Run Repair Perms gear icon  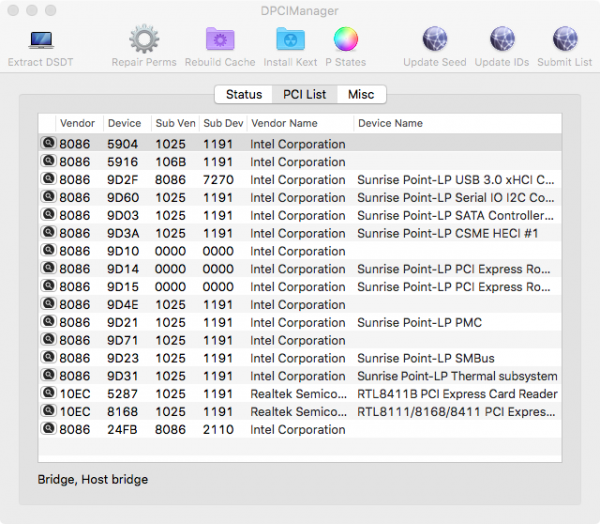(144, 40)
